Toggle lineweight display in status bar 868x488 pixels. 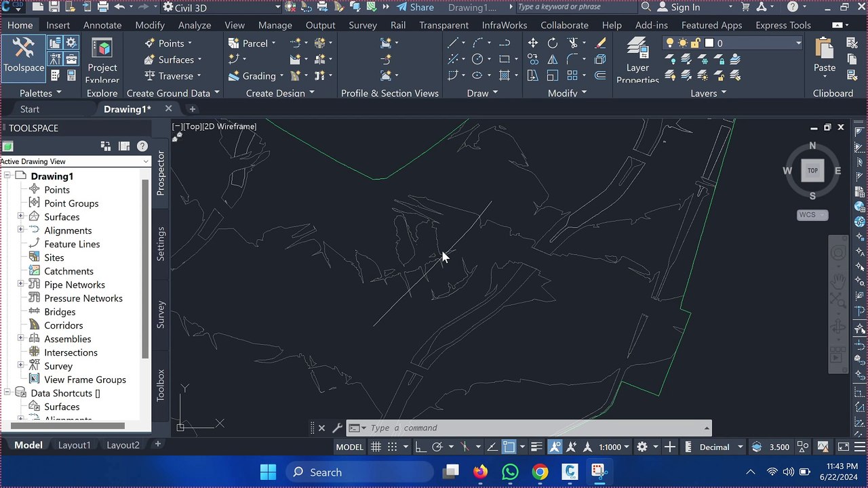(x=536, y=447)
